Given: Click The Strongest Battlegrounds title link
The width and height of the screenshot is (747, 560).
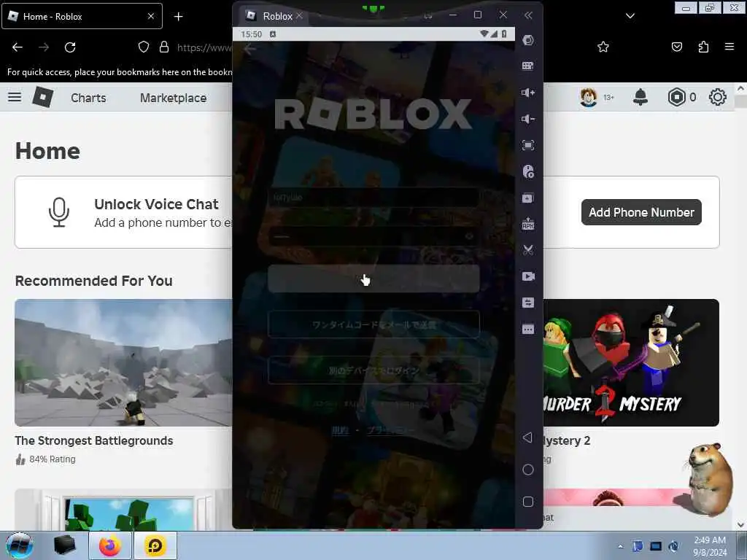Looking at the screenshot, I should point(94,440).
